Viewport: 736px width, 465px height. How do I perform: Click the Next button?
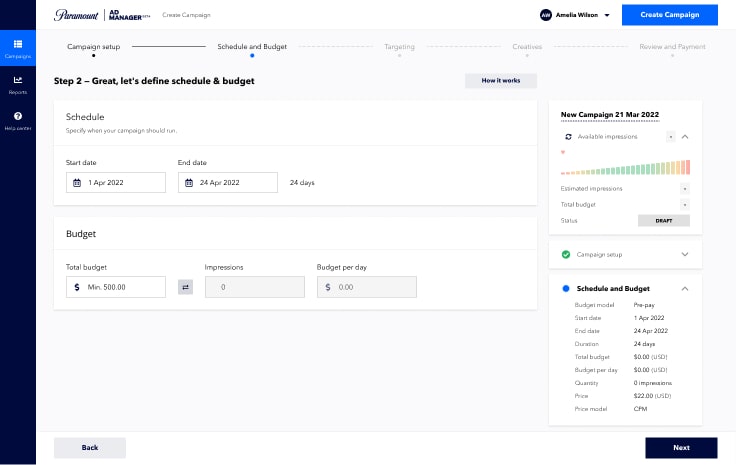(x=681, y=448)
